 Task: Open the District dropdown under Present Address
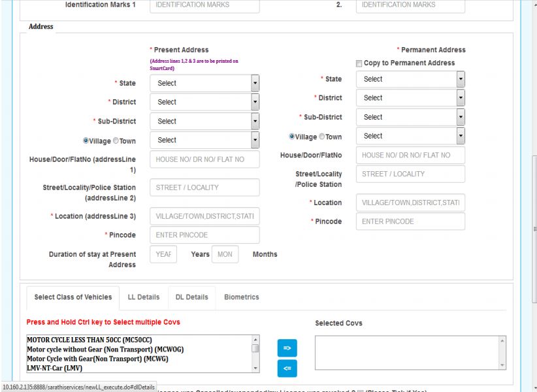[203, 101]
